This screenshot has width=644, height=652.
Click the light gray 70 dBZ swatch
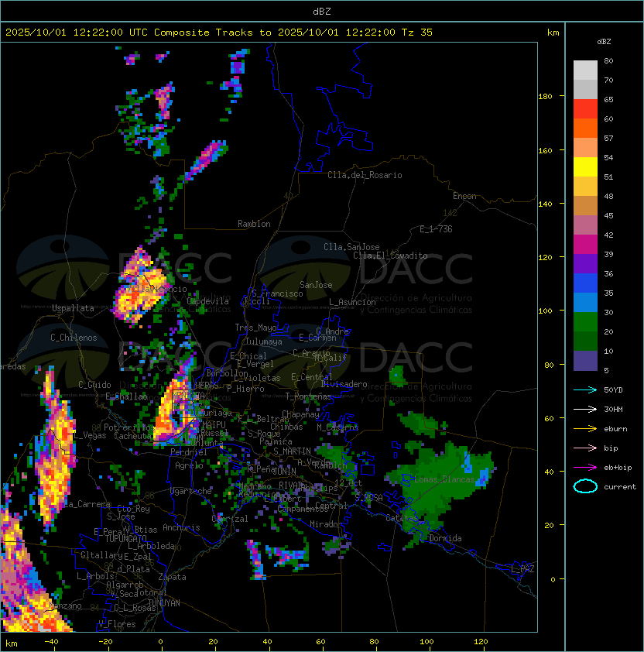click(585, 70)
